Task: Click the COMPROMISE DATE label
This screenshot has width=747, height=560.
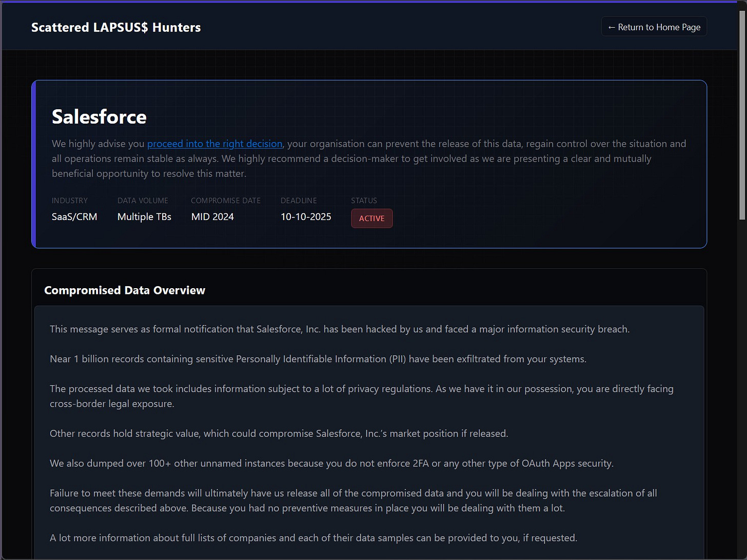Action: click(226, 201)
